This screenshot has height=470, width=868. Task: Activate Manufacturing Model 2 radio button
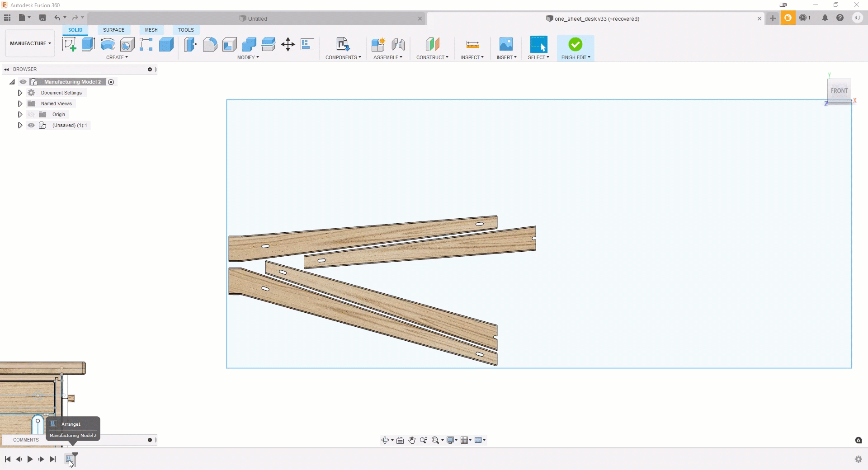111,82
